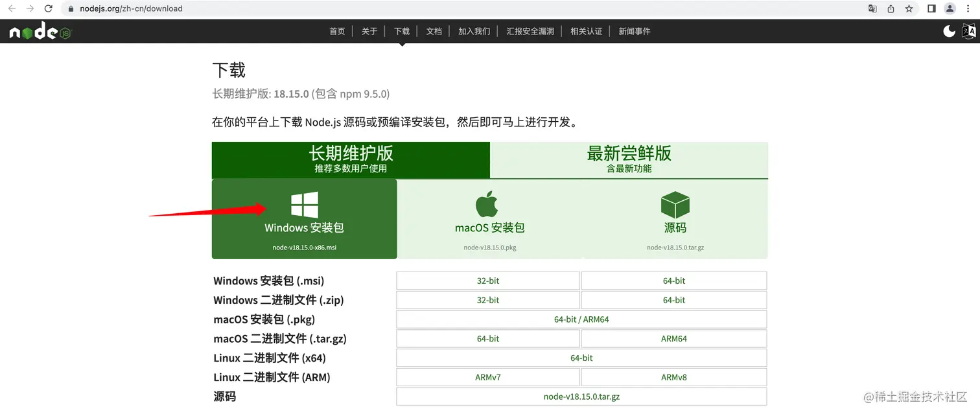The width and height of the screenshot is (980, 416).
Task: Bookmark this page with star icon
Action: 909,9
